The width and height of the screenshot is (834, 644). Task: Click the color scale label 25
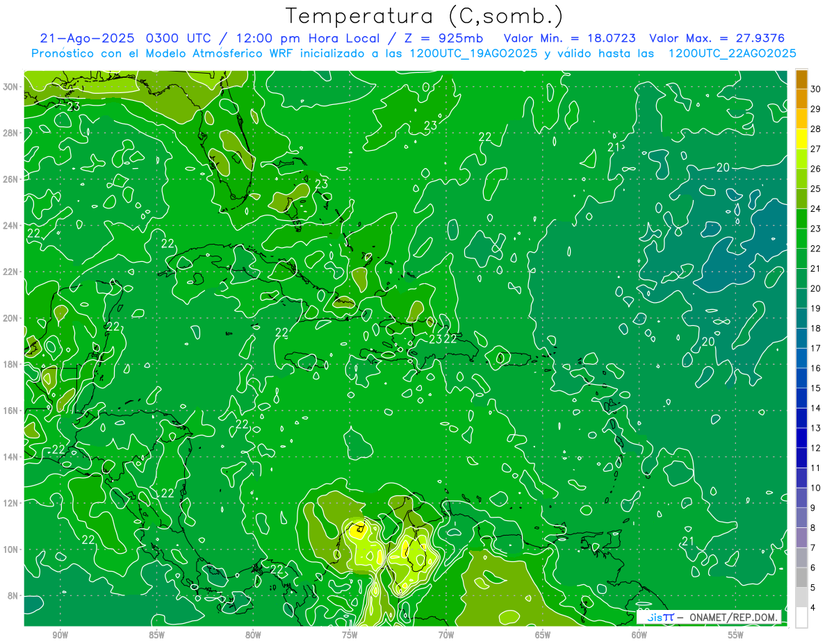pyautogui.click(x=816, y=189)
